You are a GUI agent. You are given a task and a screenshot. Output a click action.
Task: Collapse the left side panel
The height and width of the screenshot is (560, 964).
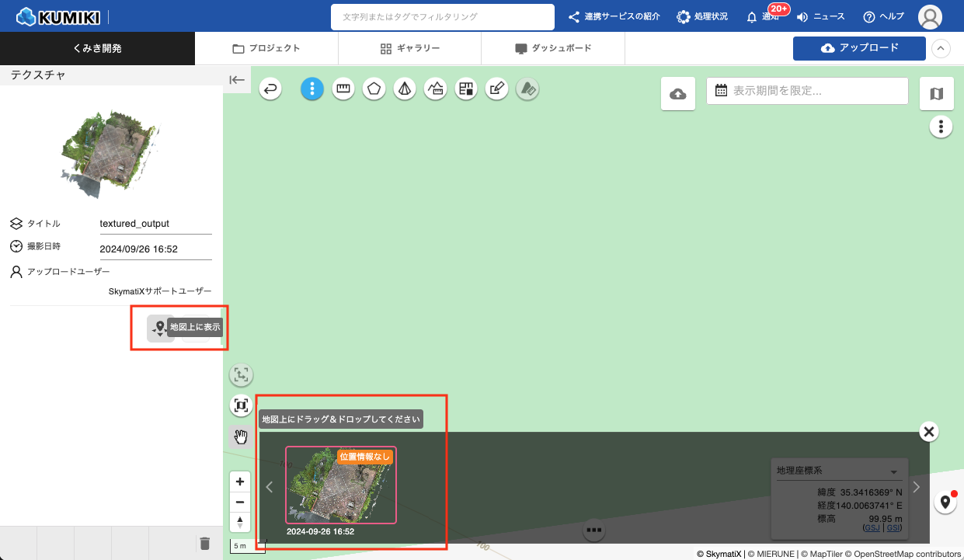pyautogui.click(x=237, y=79)
